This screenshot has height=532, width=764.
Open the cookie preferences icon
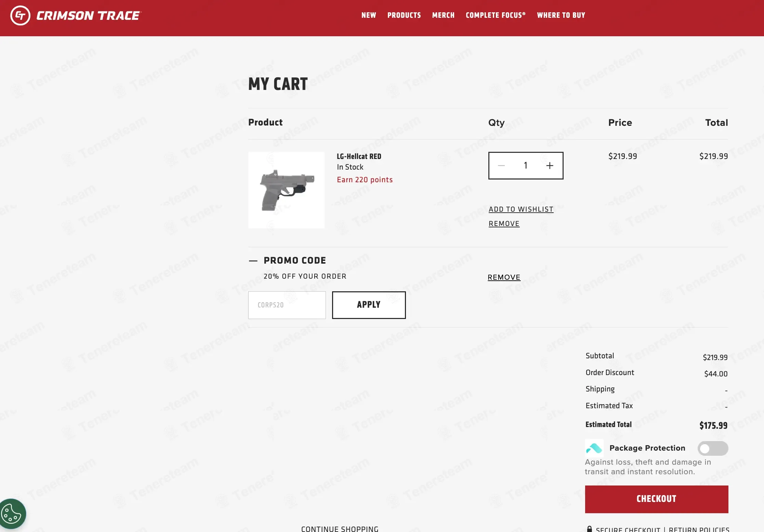(x=12, y=514)
